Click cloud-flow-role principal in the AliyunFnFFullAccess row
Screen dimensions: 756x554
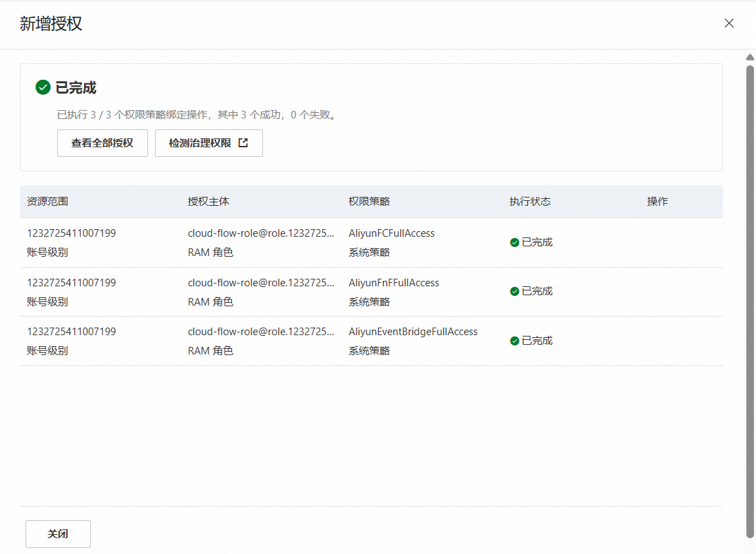[261, 283]
